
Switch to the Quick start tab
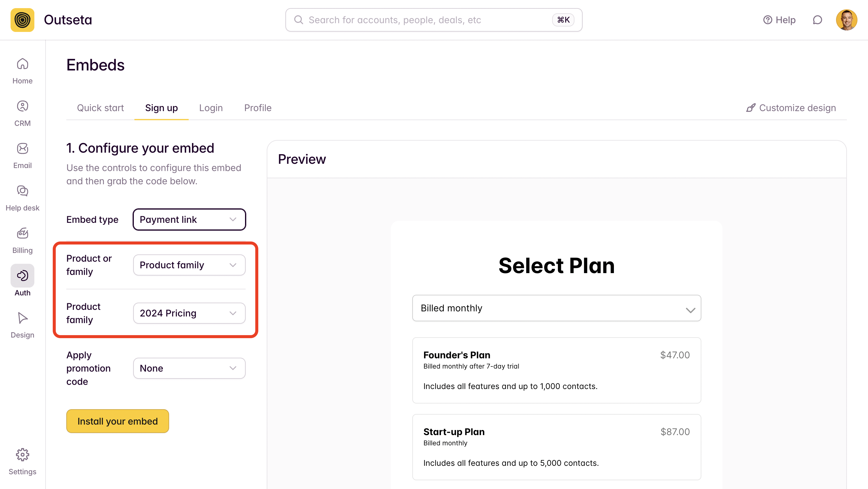point(100,108)
